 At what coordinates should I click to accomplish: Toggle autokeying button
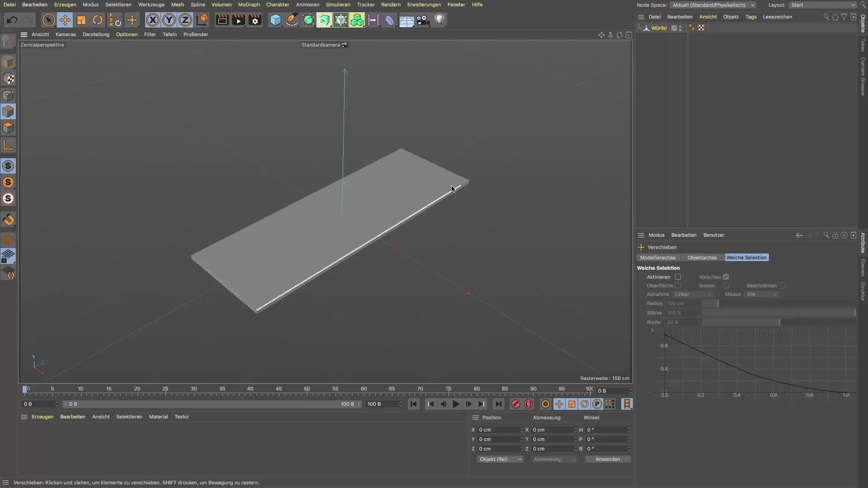pyautogui.click(x=528, y=404)
